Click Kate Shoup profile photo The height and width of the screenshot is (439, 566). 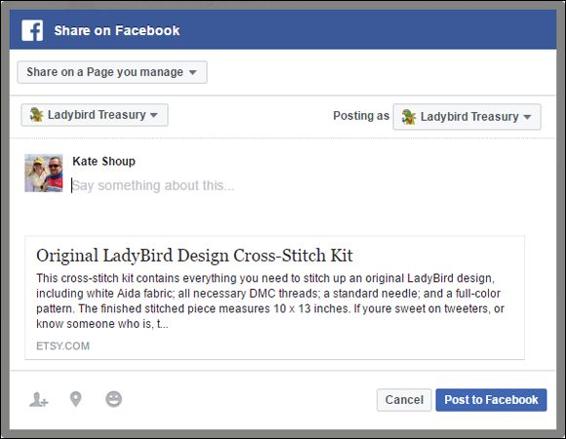click(44, 173)
